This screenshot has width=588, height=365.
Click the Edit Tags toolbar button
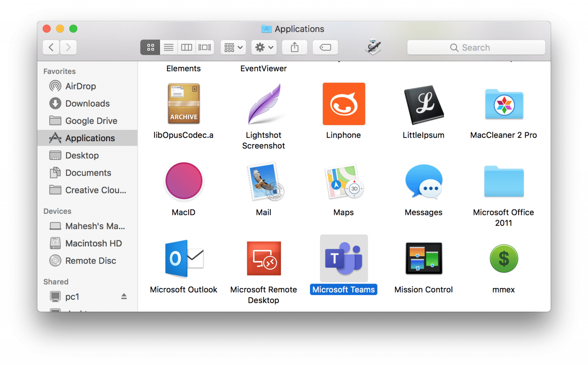coord(325,47)
